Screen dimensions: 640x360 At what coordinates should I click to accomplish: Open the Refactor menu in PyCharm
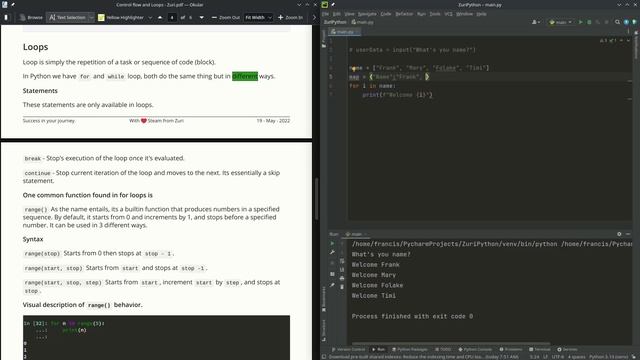[404, 14]
